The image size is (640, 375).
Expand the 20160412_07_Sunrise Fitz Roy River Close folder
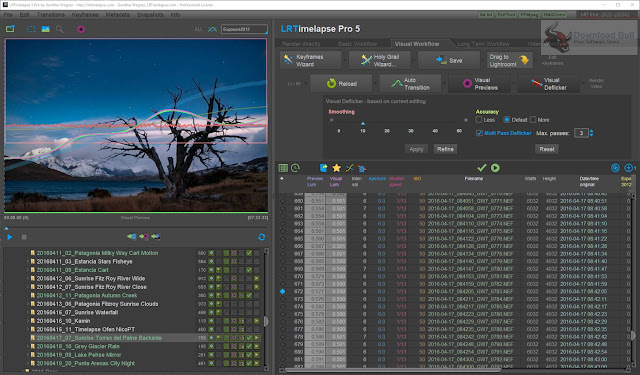[x=28, y=287]
